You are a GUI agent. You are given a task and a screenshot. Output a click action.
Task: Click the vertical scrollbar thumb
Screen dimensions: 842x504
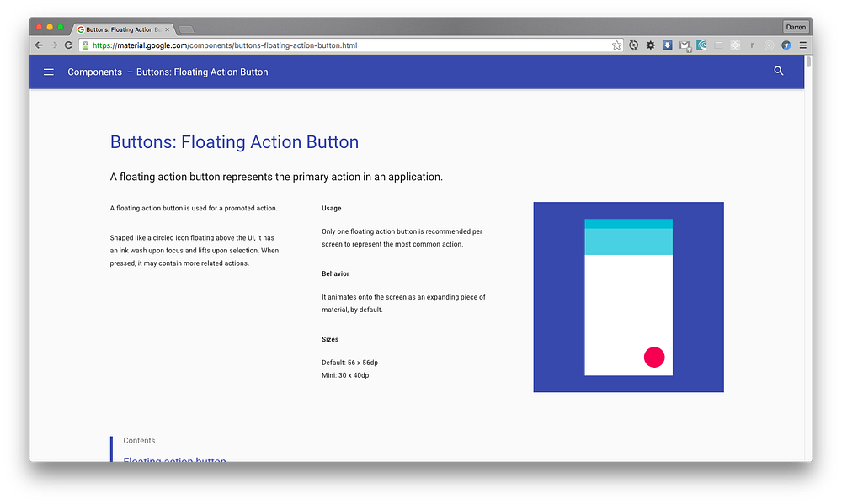coord(808,61)
